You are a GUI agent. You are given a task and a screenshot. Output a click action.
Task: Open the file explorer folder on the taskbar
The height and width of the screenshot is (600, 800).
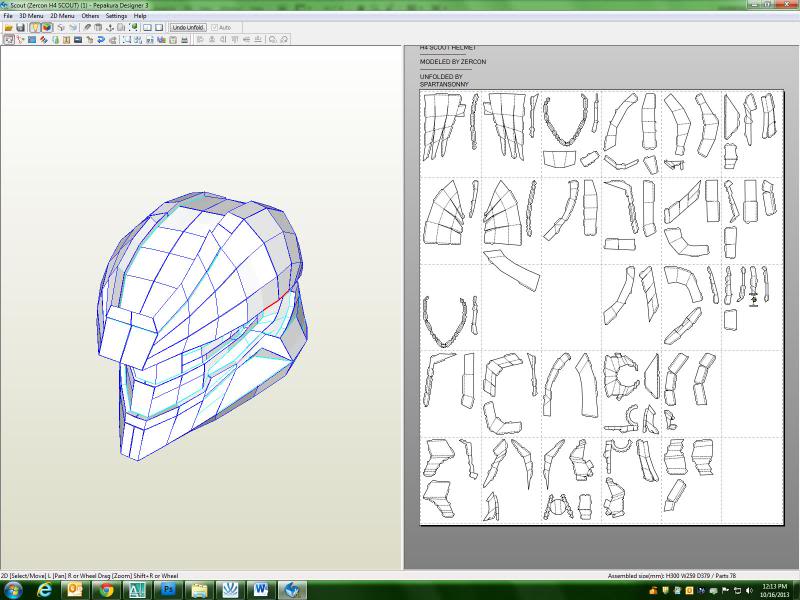pyautogui.click(x=199, y=590)
